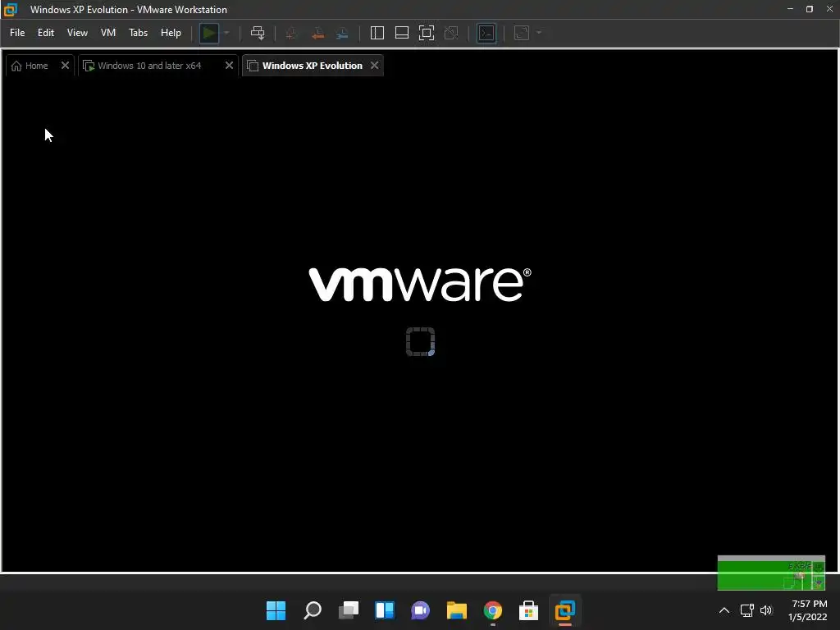
Task: Open taskbar Search
Action: tap(313, 610)
